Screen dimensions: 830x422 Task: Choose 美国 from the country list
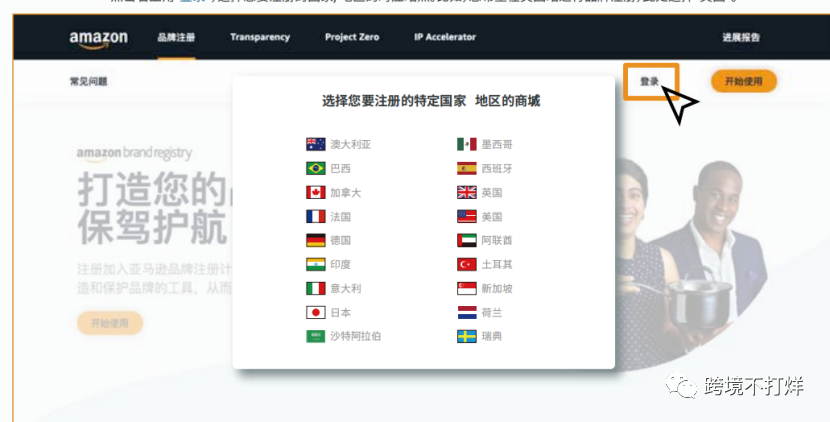tap(492, 217)
